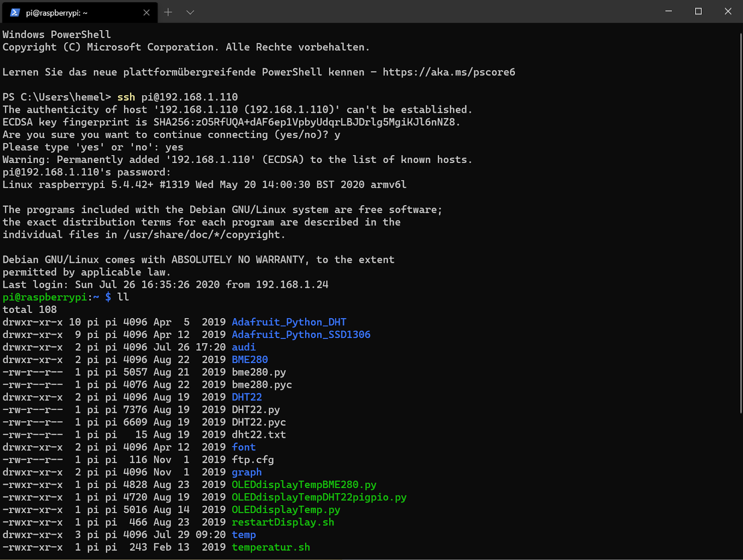743x560 pixels.
Task: Click the bme280.py file name
Action: coord(259,372)
